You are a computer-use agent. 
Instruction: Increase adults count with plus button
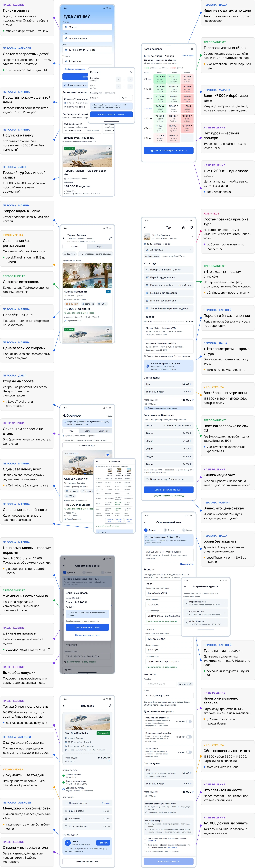point(130,79)
